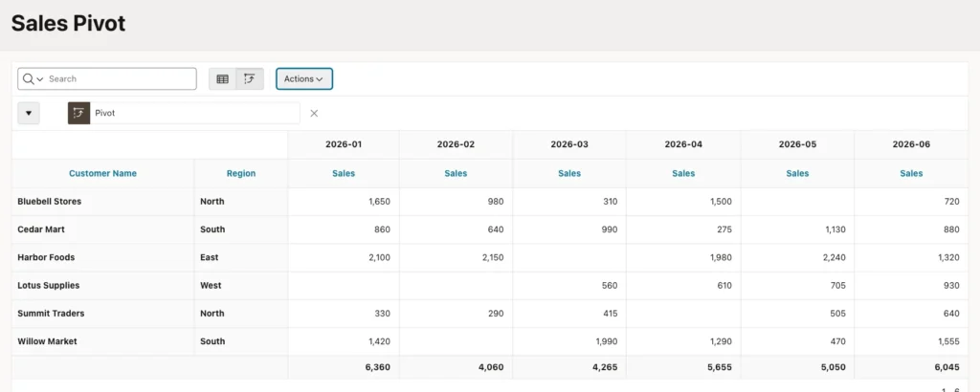Click the Sales header under 2026-03

569,173
